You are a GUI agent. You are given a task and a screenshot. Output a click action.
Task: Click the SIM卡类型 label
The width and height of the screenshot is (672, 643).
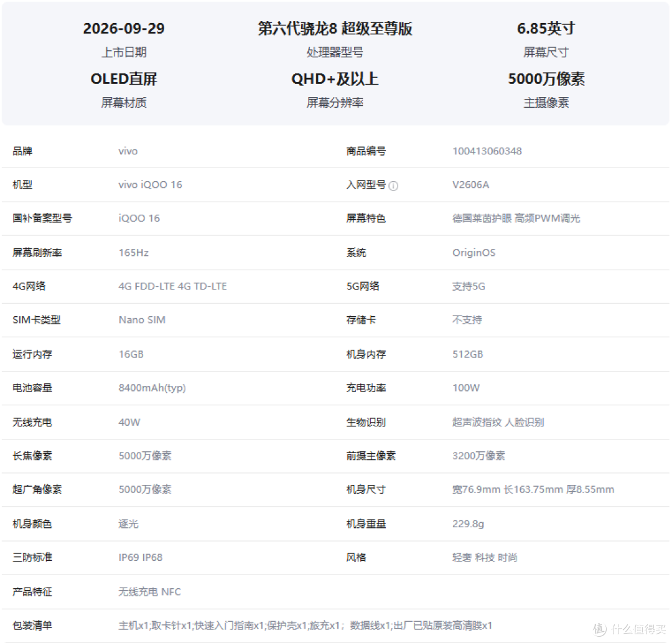(37, 320)
